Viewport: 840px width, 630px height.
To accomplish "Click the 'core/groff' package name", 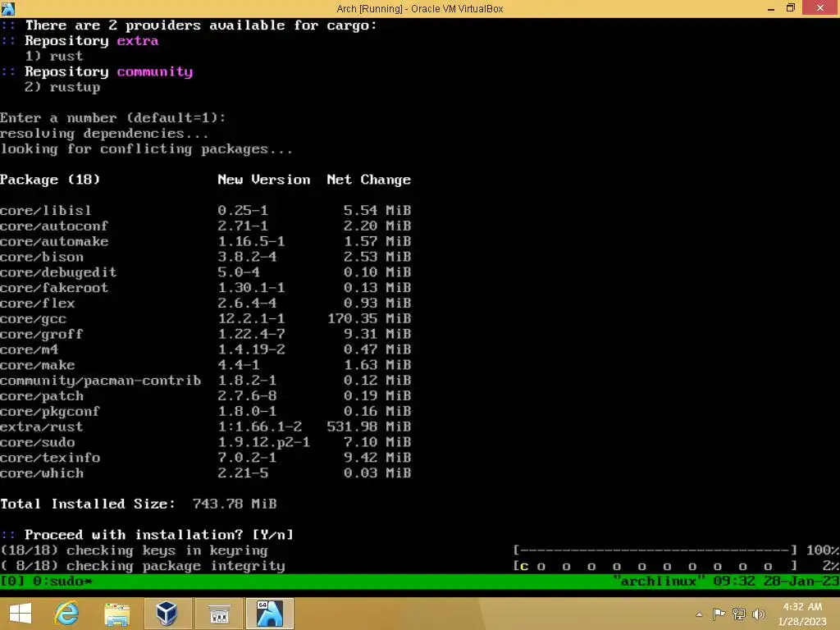I will click(41, 335).
